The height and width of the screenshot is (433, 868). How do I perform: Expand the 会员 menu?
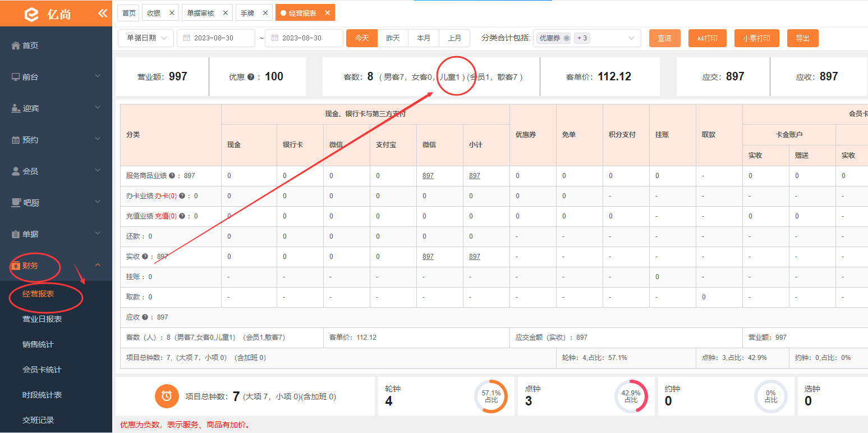(x=56, y=171)
